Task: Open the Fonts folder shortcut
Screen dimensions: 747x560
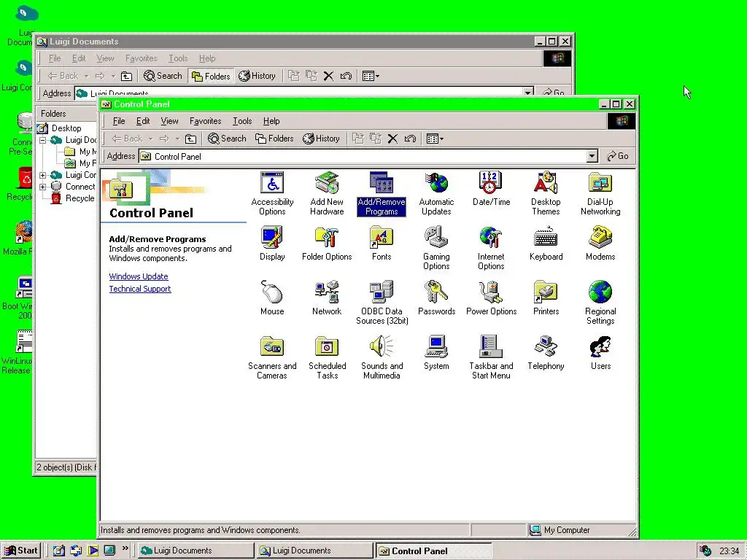Action: [x=381, y=244]
